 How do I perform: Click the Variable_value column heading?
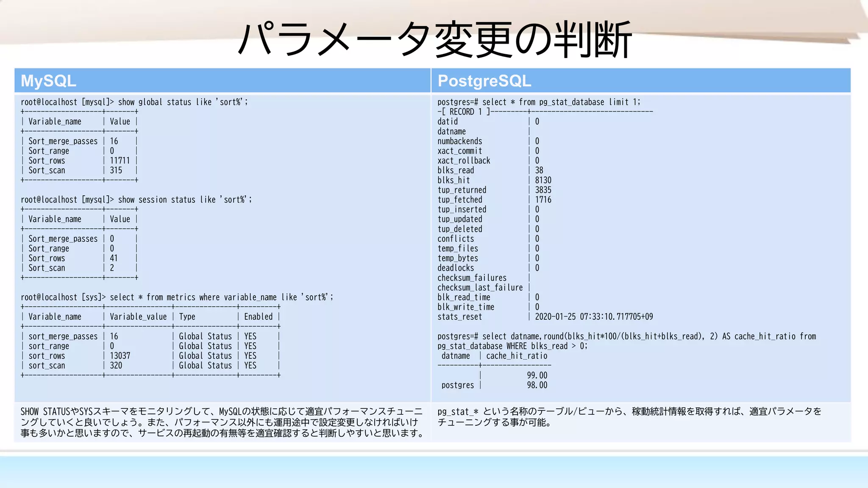tap(138, 317)
